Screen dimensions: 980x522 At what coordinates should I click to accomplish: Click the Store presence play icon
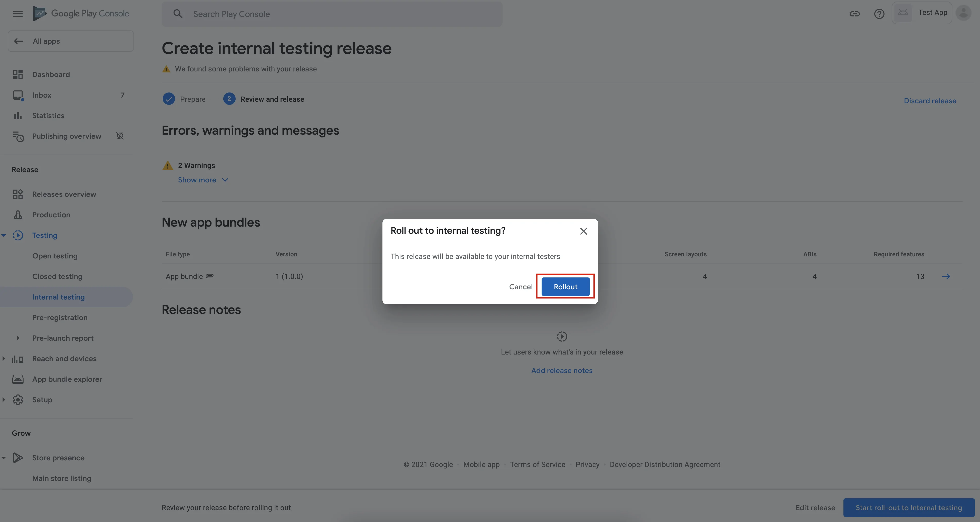tap(18, 458)
